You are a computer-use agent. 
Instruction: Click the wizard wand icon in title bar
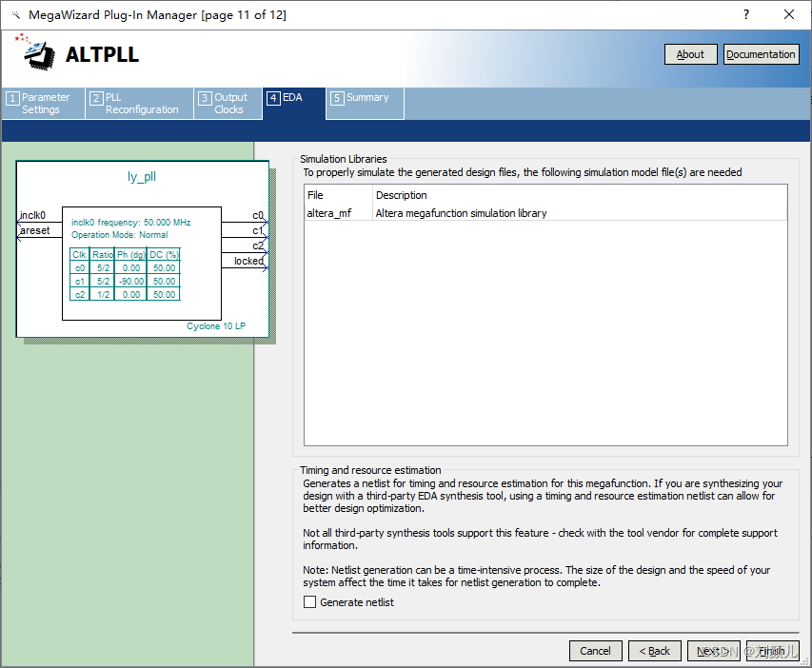[16, 15]
